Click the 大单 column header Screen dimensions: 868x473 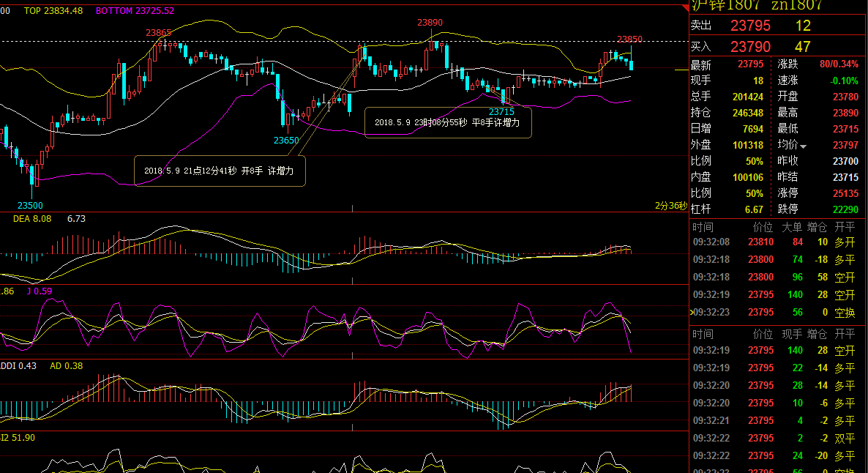pyautogui.click(x=792, y=228)
